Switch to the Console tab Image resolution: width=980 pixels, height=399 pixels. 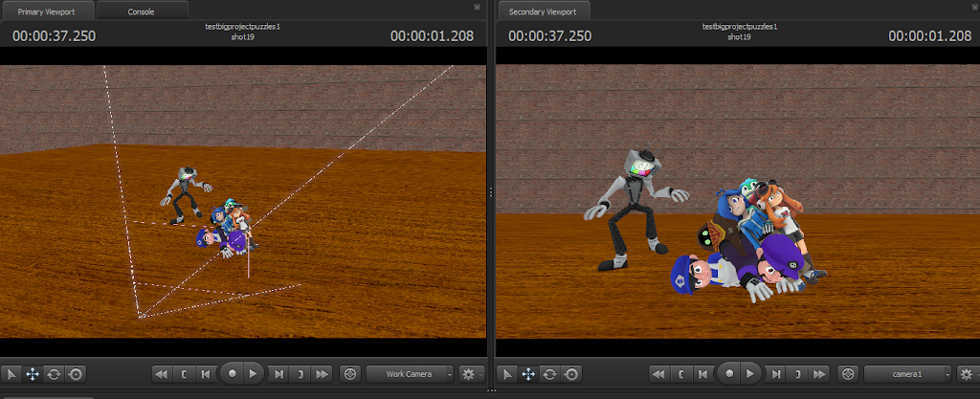(142, 11)
